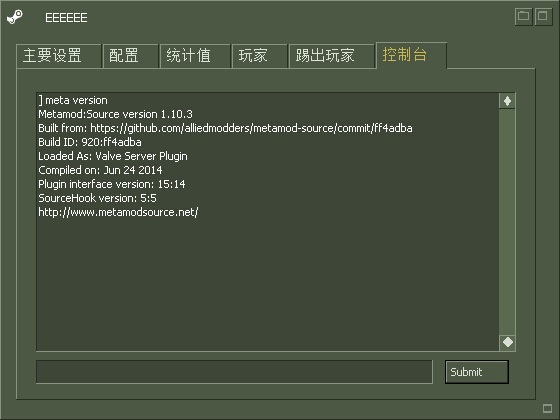The image size is (560, 420).
Task: Click the scrollbar down arrow in console
Action: tap(507, 342)
